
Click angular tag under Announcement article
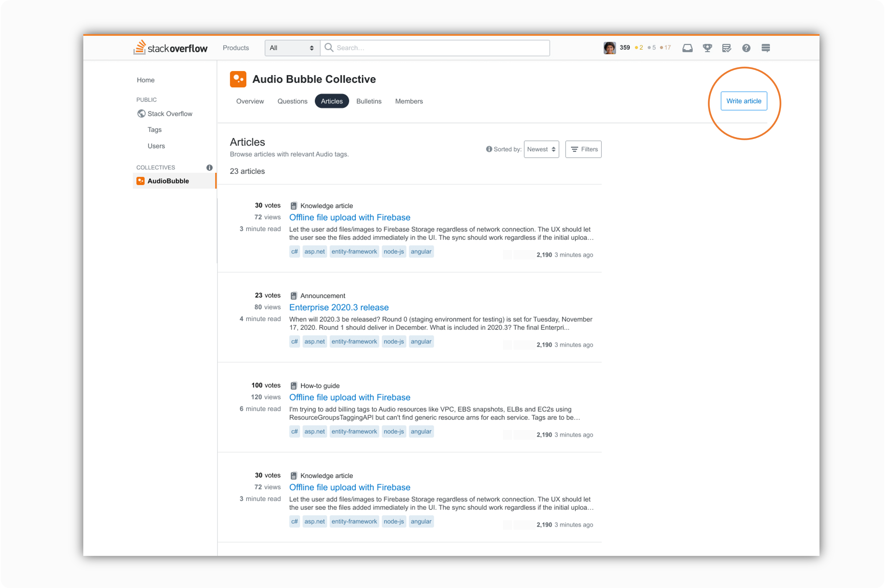click(421, 342)
